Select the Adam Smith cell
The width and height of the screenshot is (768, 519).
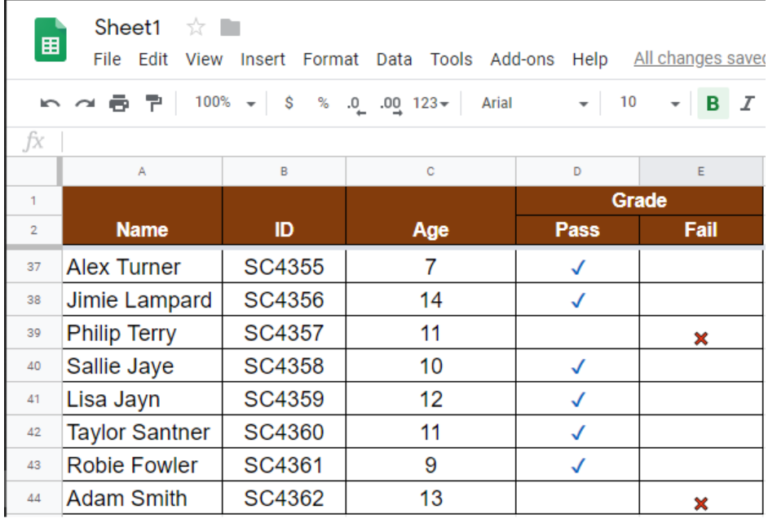(142, 498)
